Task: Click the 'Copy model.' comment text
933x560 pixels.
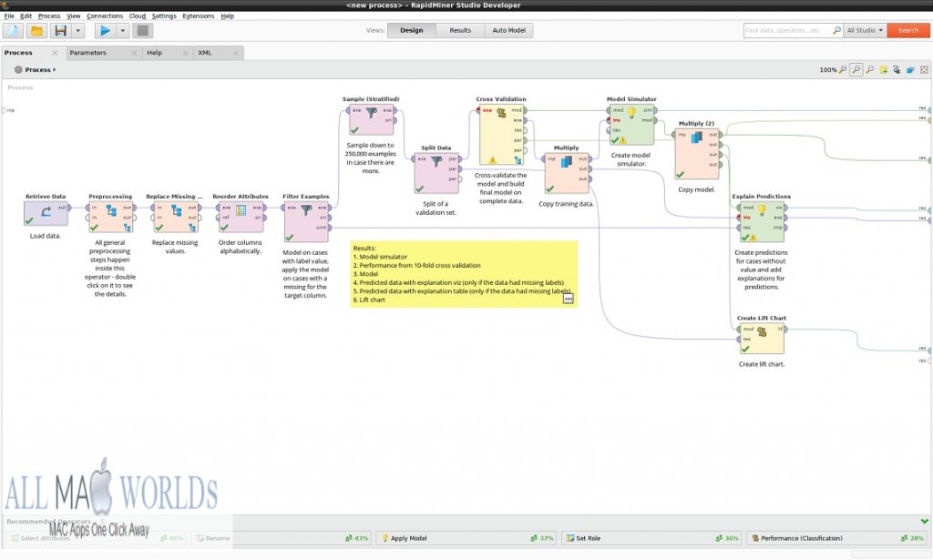Action: click(697, 189)
